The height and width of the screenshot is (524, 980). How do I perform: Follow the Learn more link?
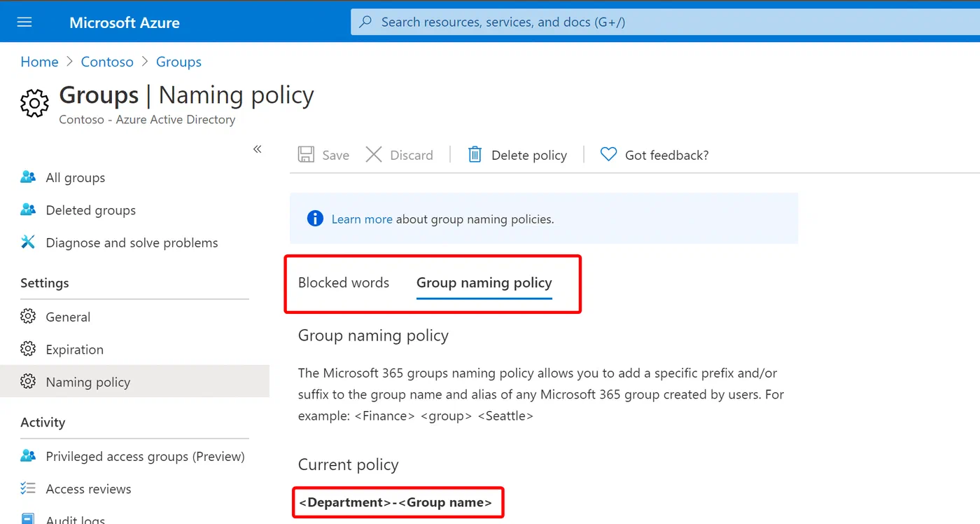[362, 219]
